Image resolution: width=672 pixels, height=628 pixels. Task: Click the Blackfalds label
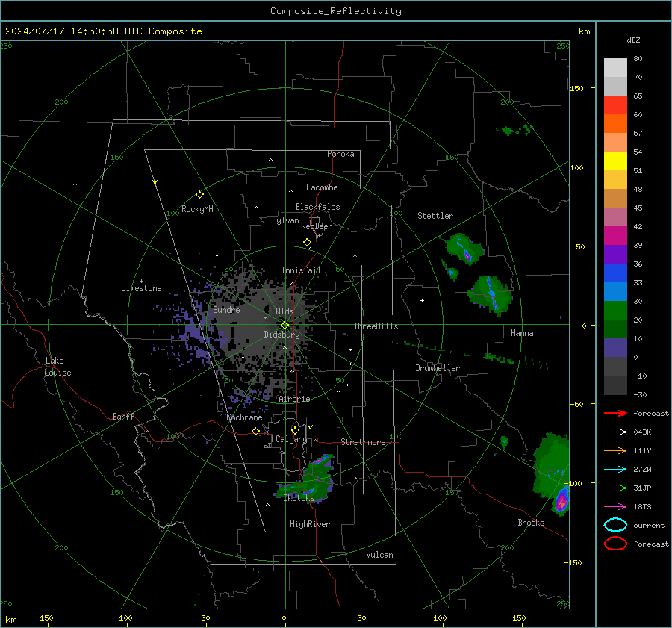click(317, 207)
